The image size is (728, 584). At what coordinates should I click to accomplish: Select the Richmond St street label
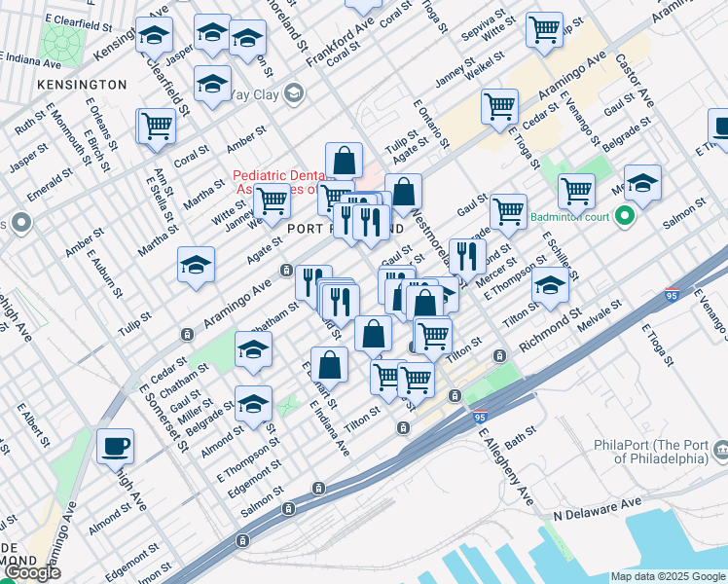[x=550, y=331]
